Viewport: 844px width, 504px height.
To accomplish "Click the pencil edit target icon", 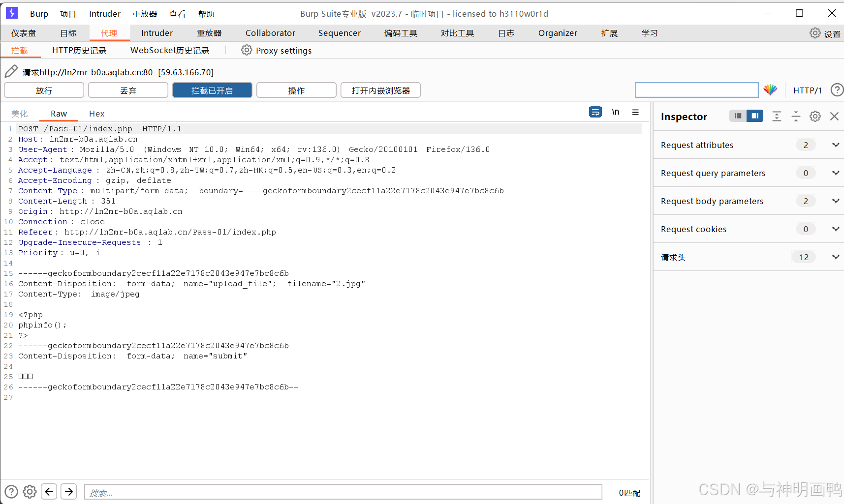I will point(11,72).
